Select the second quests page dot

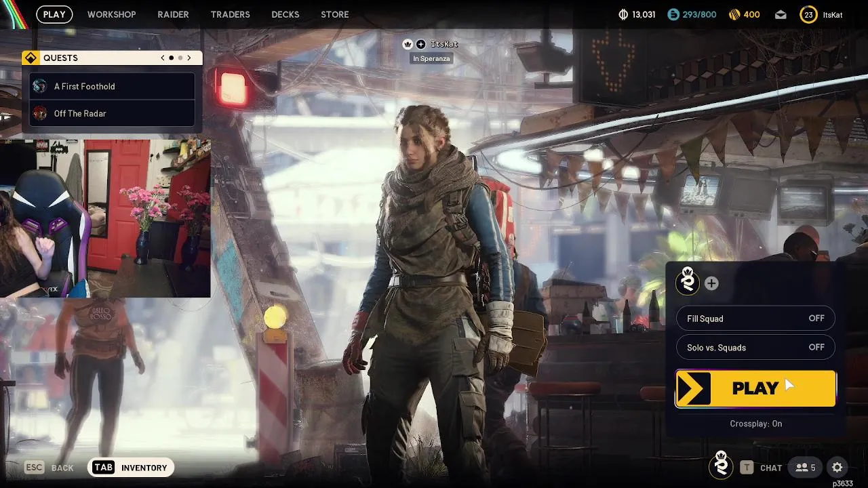pyautogui.click(x=180, y=58)
